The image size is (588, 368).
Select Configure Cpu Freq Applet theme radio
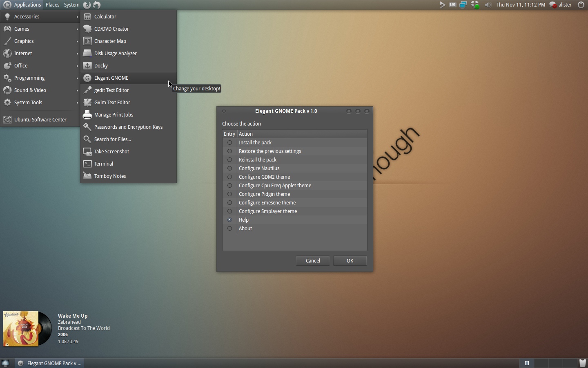pyautogui.click(x=229, y=186)
